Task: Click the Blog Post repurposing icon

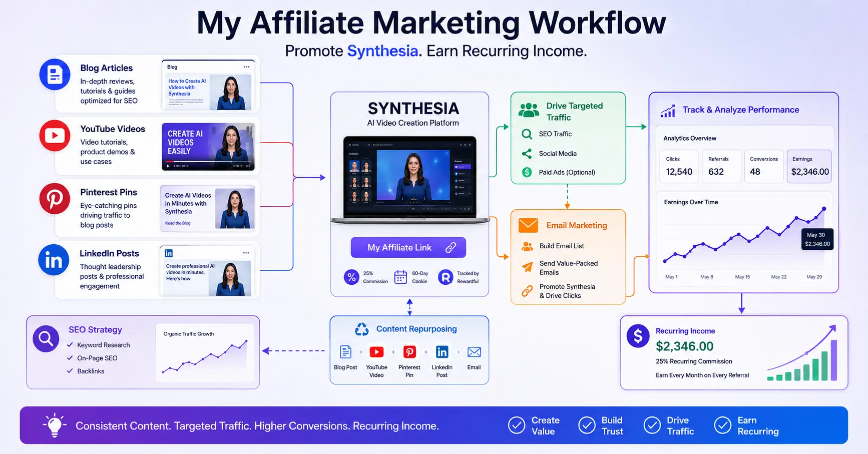Action: [345, 352]
